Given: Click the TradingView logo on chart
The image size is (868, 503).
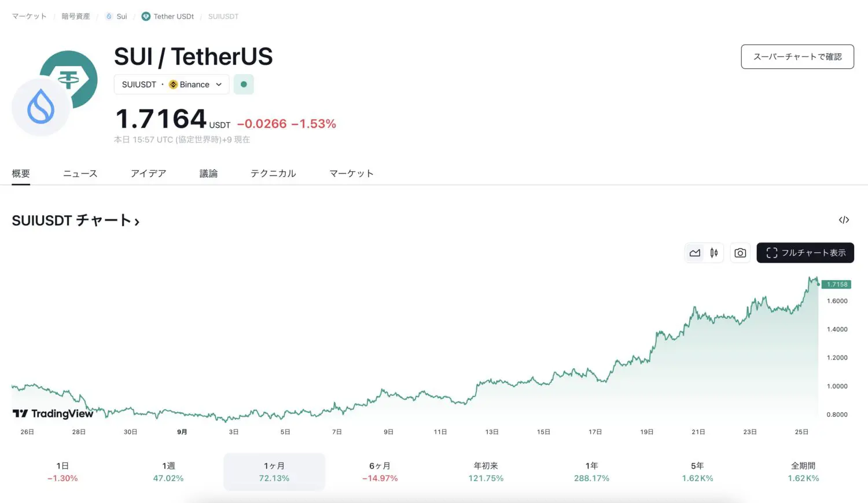Looking at the screenshot, I should tap(53, 413).
